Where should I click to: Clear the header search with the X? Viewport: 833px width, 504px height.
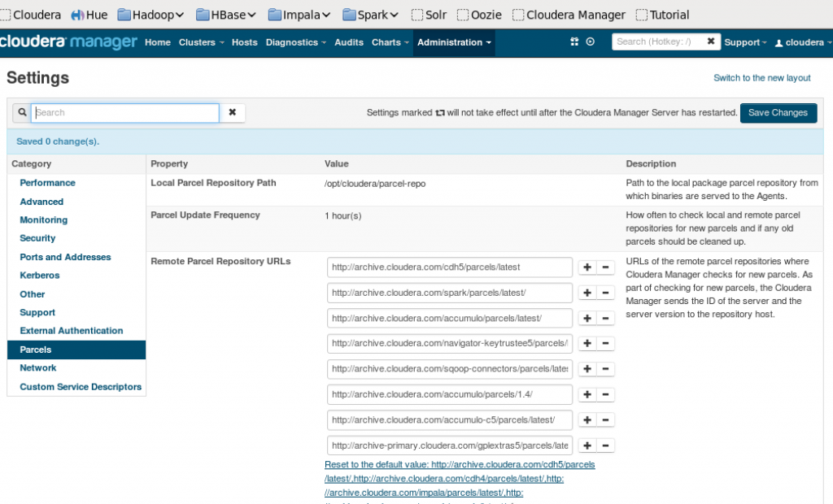coord(711,41)
